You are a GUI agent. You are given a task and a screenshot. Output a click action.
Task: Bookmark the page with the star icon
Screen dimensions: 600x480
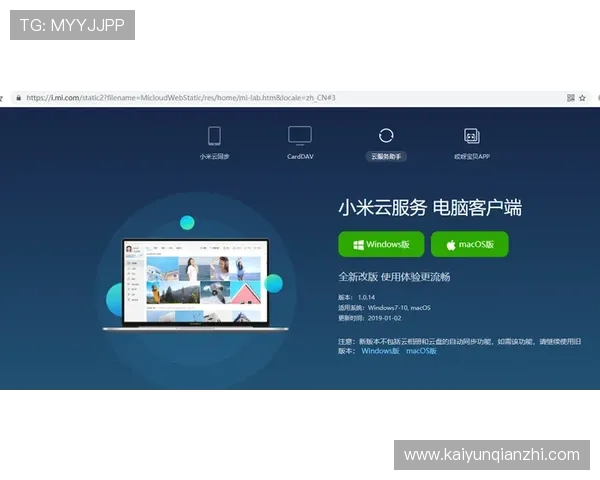(582, 98)
